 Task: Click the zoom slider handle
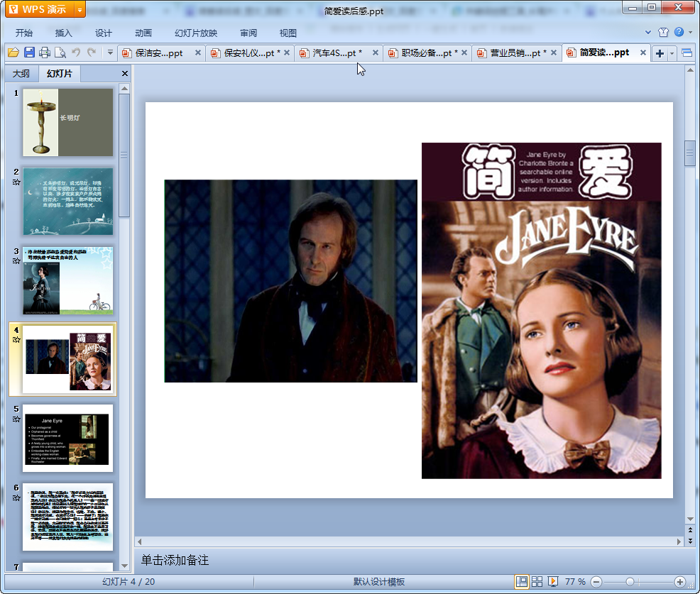coord(630,582)
